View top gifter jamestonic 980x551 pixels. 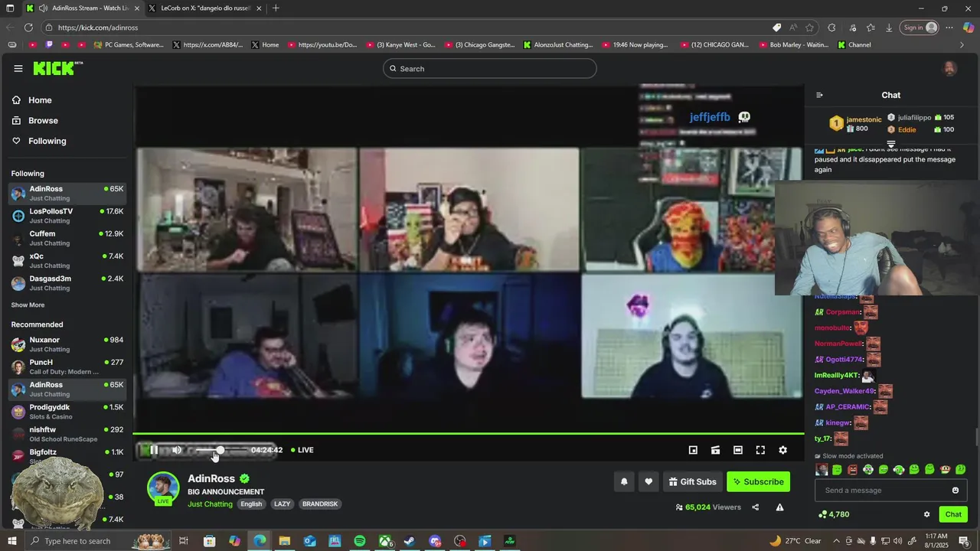(x=856, y=123)
